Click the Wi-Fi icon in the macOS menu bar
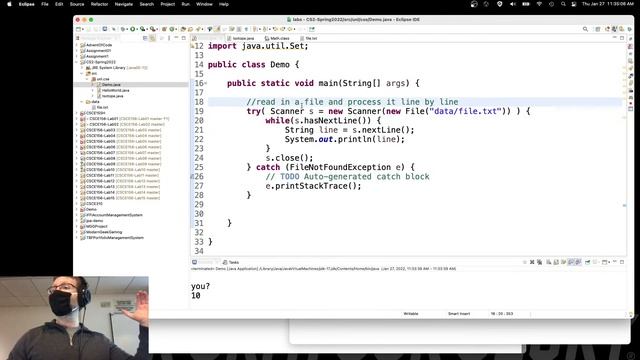This screenshot has height=360, width=640. [x=539, y=4]
